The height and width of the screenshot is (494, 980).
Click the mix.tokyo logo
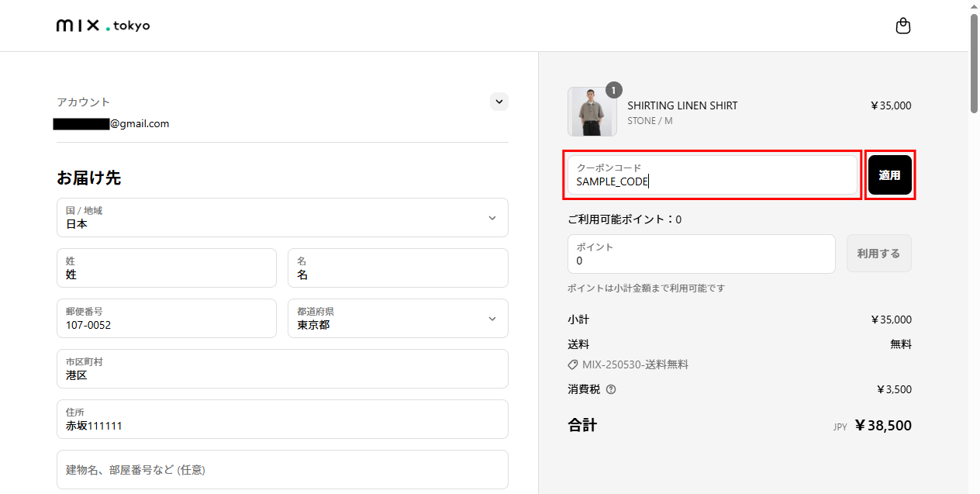103,26
